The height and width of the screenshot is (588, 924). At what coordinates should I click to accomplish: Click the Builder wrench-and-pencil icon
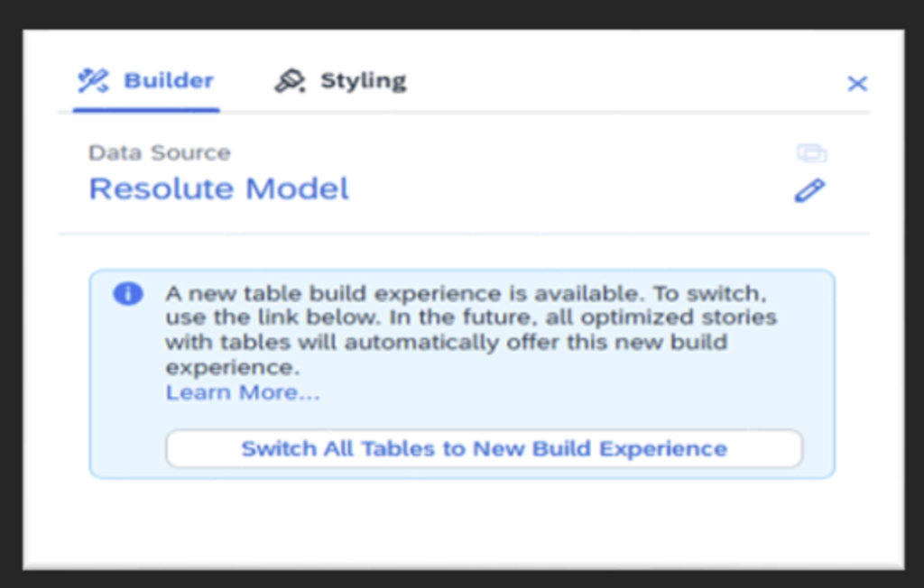point(93,81)
